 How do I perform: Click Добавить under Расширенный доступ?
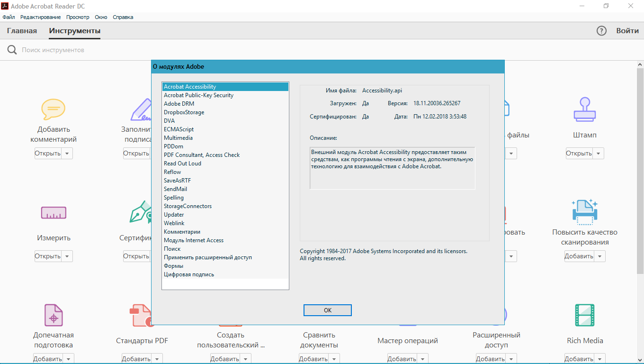[x=491, y=359]
